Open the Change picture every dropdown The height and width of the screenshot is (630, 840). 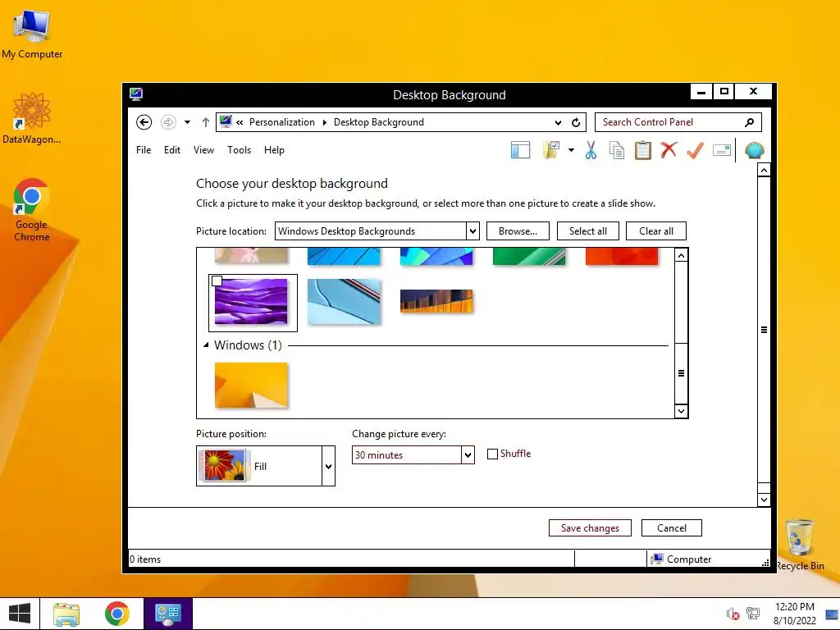click(x=468, y=454)
